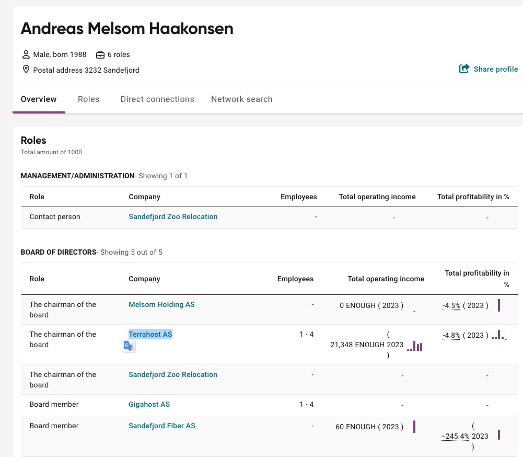Image resolution: width=523 pixels, height=457 pixels.
Task: Click the Male, born 1988 text
Action: pos(60,54)
